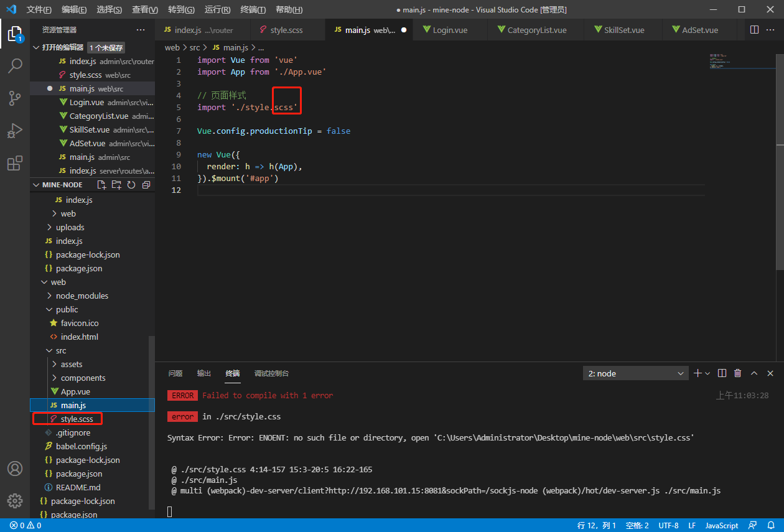This screenshot has height=532, width=784.
Task: Click the new file icon in MINE-NODE
Action: (102, 185)
